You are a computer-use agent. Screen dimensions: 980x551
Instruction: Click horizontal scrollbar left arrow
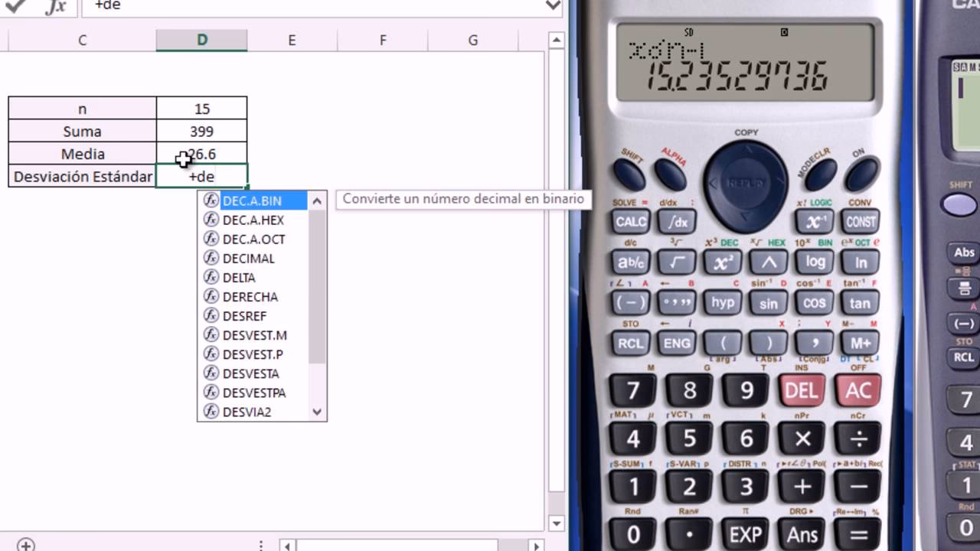click(x=287, y=546)
